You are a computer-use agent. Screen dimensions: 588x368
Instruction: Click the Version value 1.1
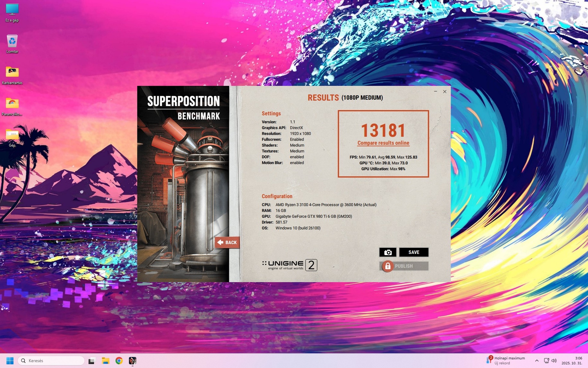[292, 122]
